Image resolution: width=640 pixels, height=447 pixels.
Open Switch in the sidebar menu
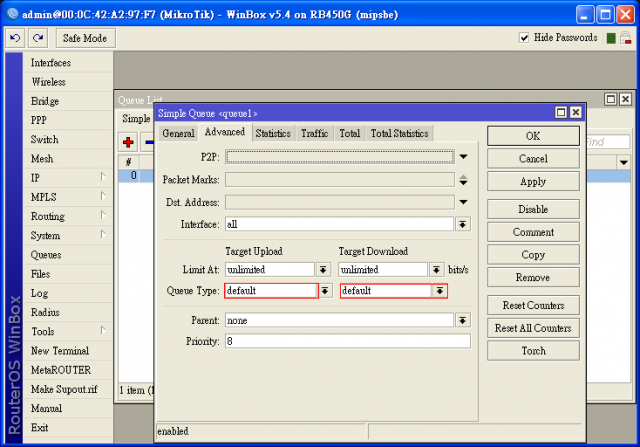44,140
